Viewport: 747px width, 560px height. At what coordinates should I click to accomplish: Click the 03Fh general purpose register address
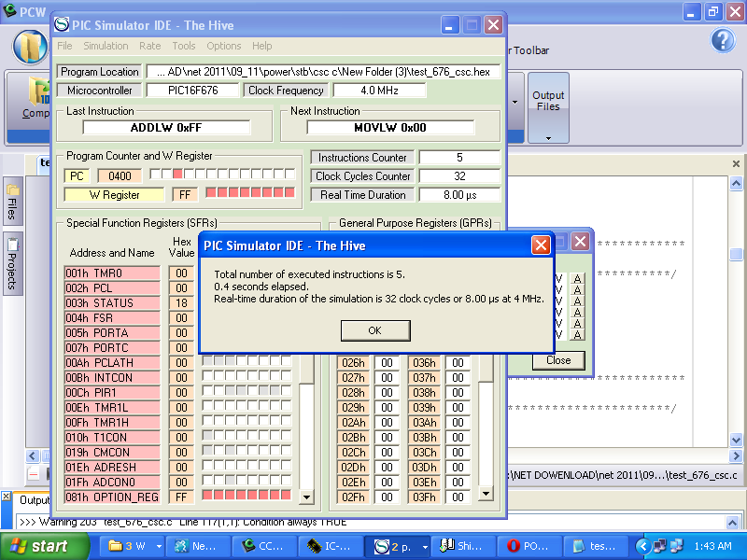click(425, 497)
